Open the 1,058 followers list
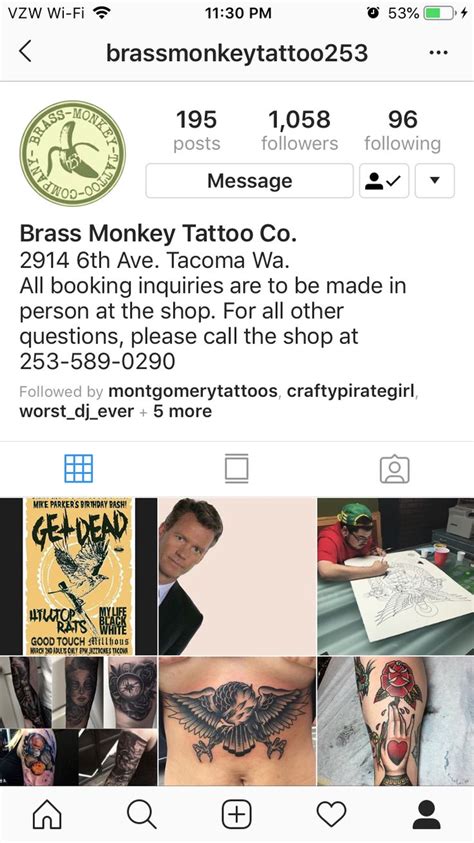Screen dimensions: 474x843 [299, 130]
